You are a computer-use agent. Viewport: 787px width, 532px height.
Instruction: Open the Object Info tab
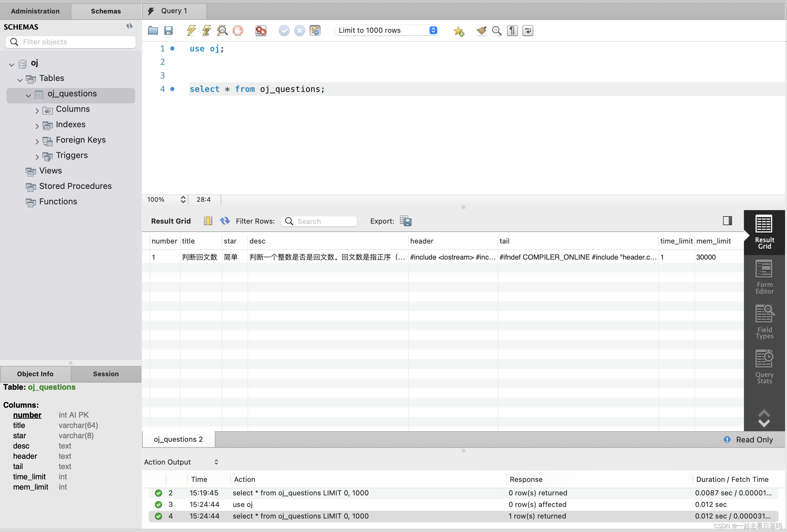point(35,374)
